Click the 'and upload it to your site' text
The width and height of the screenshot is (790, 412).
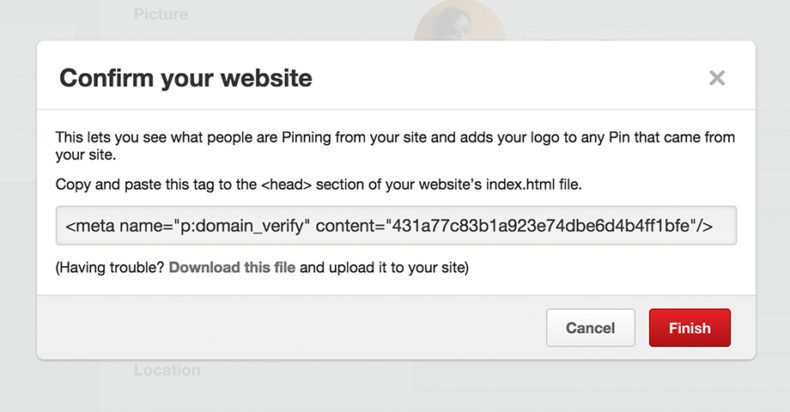[x=383, y=267]
